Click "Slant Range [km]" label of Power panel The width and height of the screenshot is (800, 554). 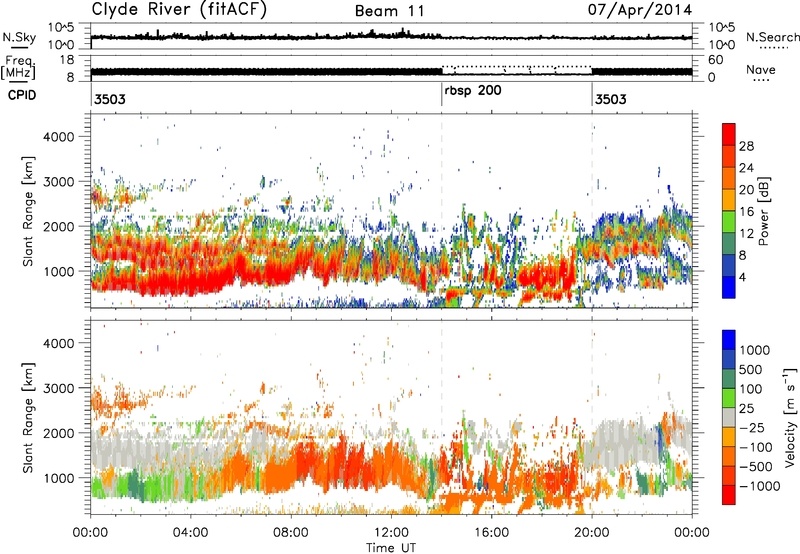pyautogui.click(x=28, y=211)
